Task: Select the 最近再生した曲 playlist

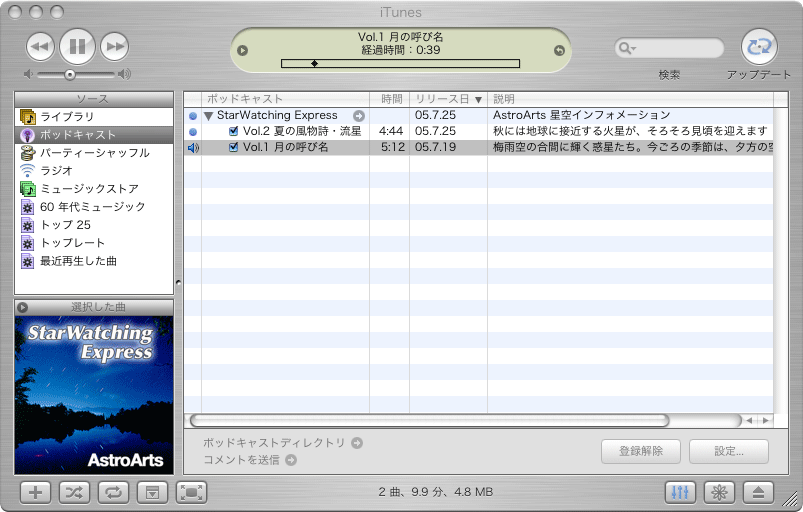Action: pos(94,261)
